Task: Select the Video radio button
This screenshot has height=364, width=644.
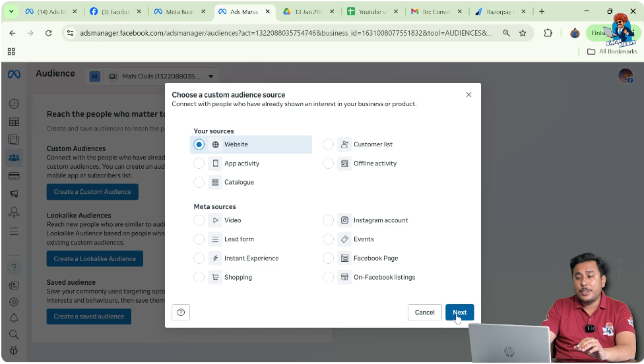Action: 199,220
